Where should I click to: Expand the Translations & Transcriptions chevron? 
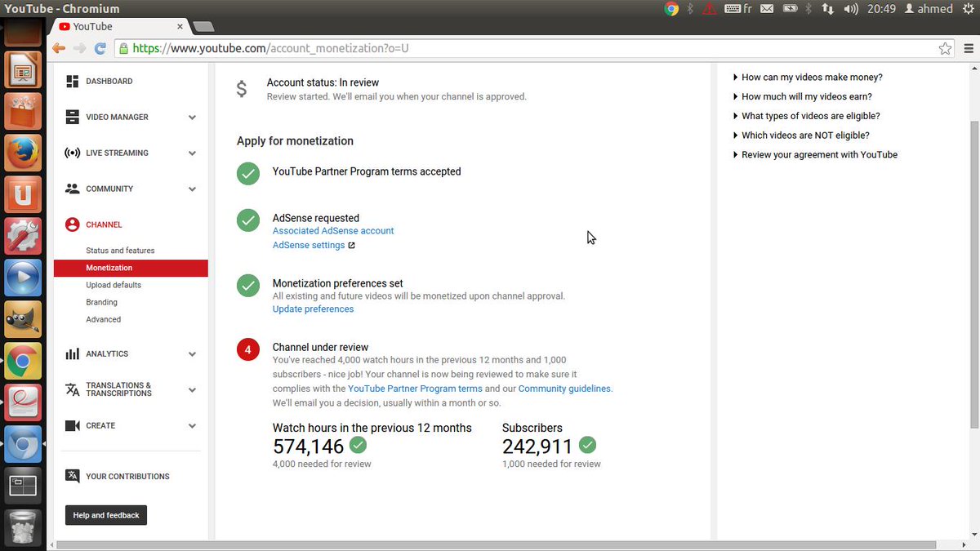[x=192, y=390]
